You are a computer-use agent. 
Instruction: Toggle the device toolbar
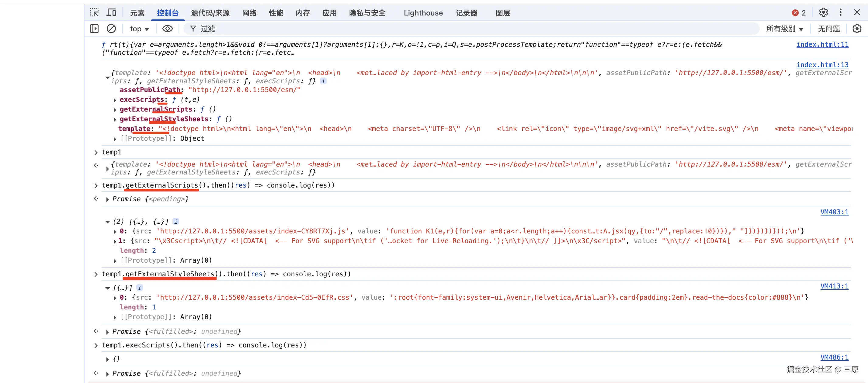pyautogui.click(x=111, y=12)
